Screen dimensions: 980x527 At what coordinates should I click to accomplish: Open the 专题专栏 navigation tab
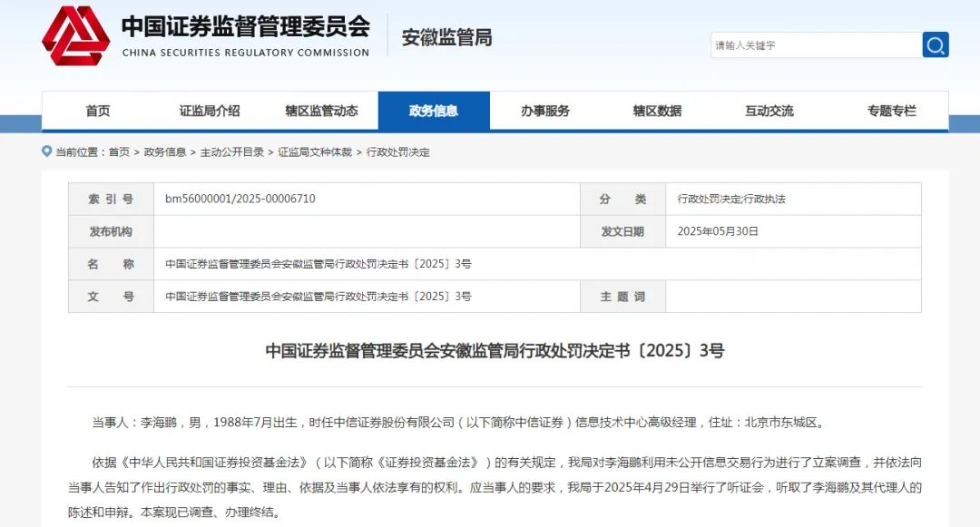coord(892,112)
